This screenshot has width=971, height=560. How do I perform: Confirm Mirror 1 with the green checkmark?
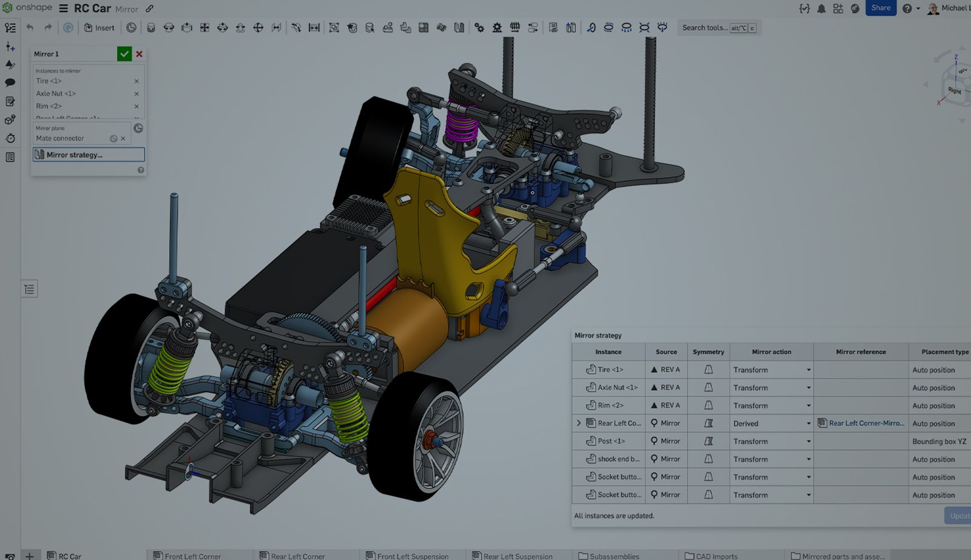point(124,53)
